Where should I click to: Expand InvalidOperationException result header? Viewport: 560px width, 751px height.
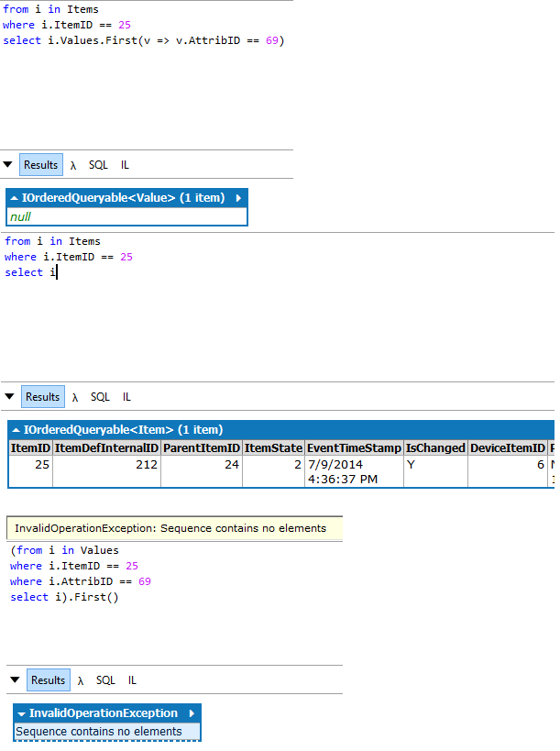coord(22,713)
